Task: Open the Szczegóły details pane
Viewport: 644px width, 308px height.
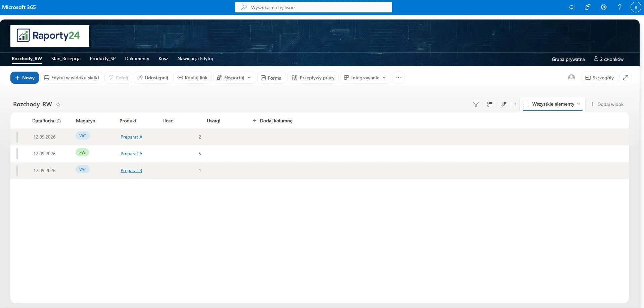Action: click(600, 78)
